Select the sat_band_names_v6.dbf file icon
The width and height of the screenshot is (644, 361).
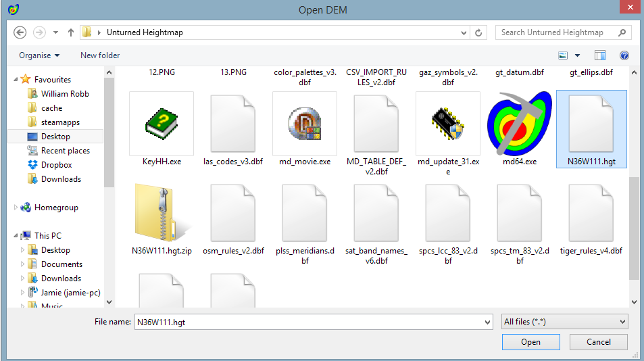(x=376, y=213)
